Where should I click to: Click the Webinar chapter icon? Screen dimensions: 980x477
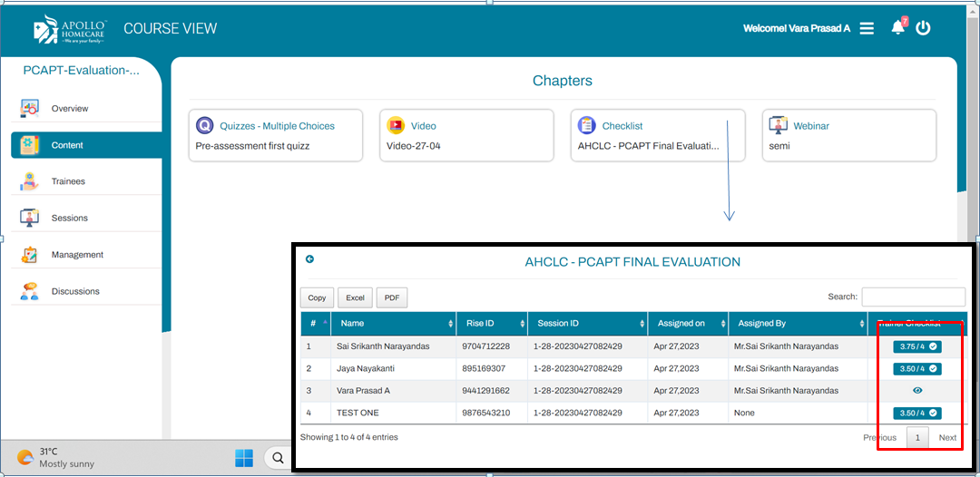click(778, 126)
